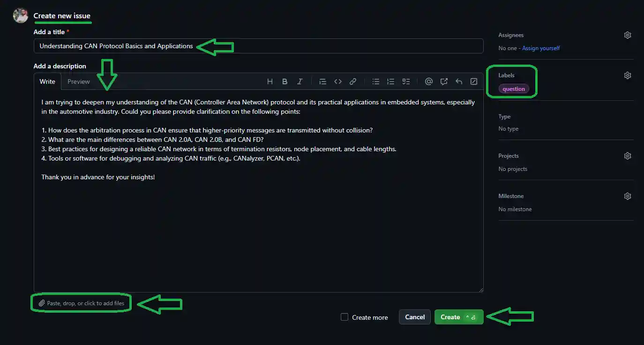The image size is (644, 345).
Task: Enable the Create more checkbox
Action: [344, 317]
